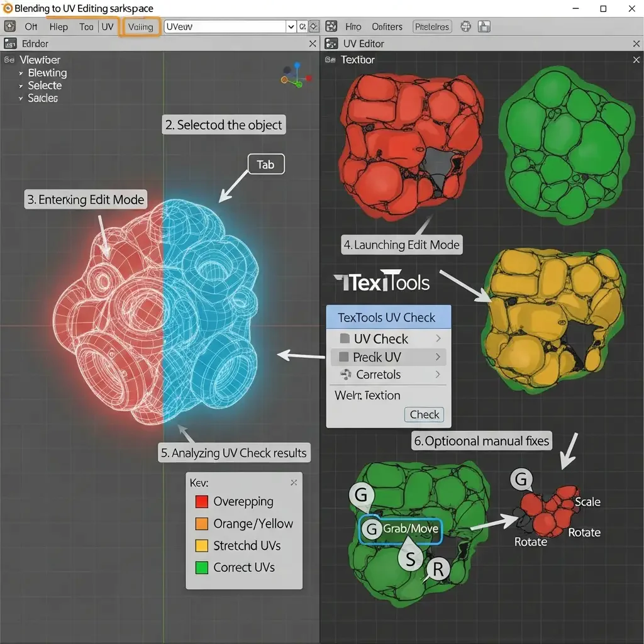Click the UV Editor panel header icon
Viewport: 644px width, 644px height.
tap(331, 44)
